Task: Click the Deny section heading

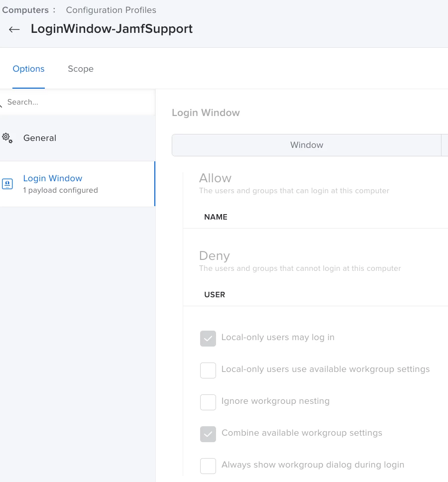Action: click(x=215, y=256)
